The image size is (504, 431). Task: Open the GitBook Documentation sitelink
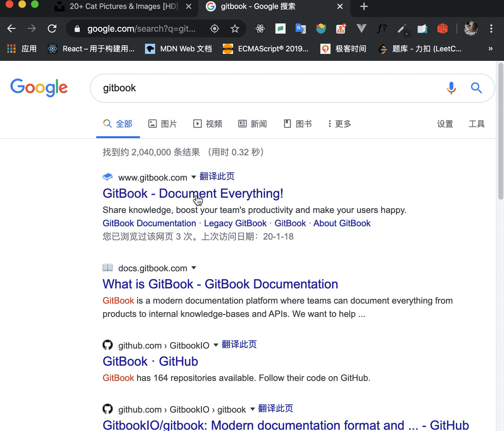149,223
